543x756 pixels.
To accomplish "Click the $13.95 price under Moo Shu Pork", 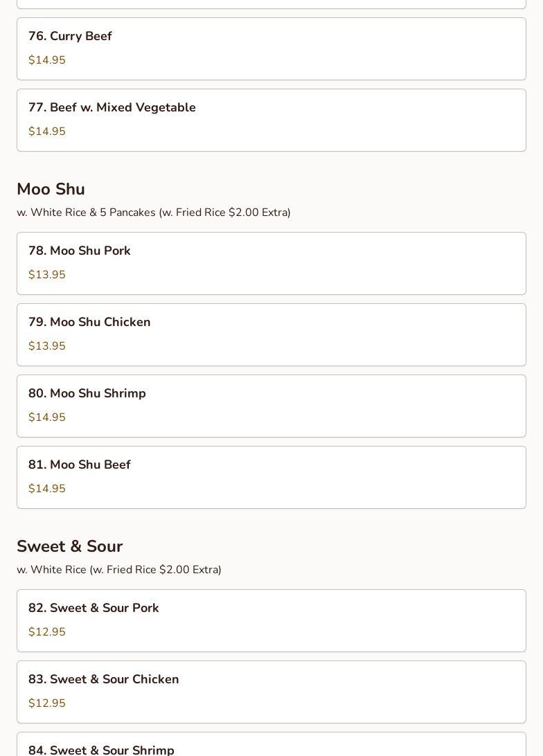I will 47,275.
